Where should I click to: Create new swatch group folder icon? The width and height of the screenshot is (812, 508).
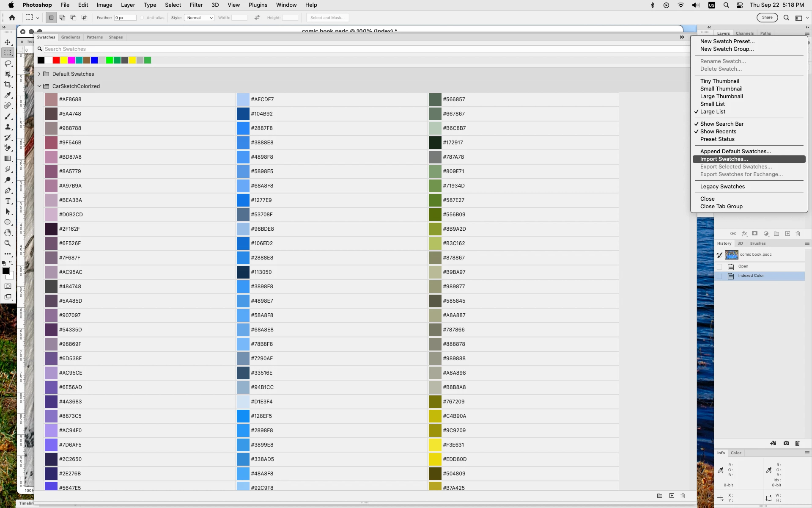[x=660, y=496]
